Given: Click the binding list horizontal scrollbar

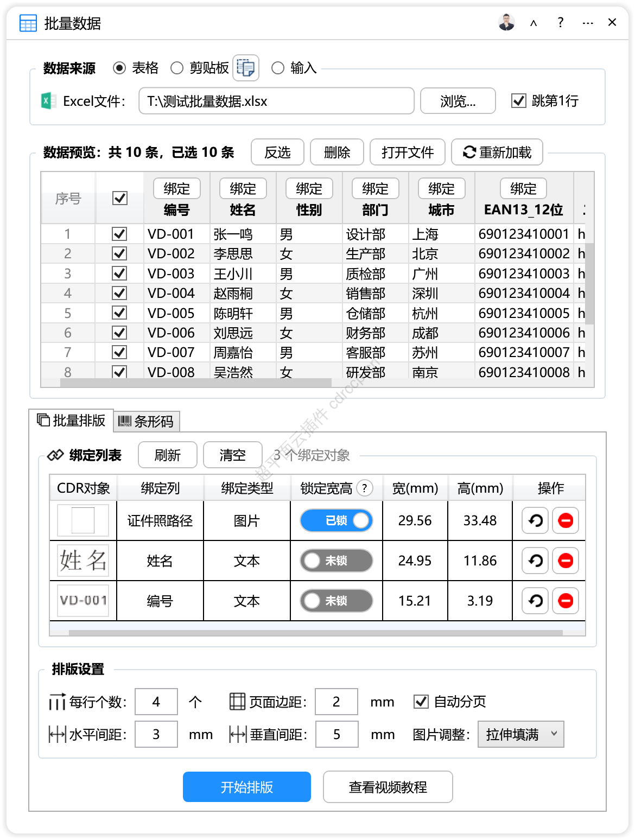Looking at the screenshot, I should [316, 633].
